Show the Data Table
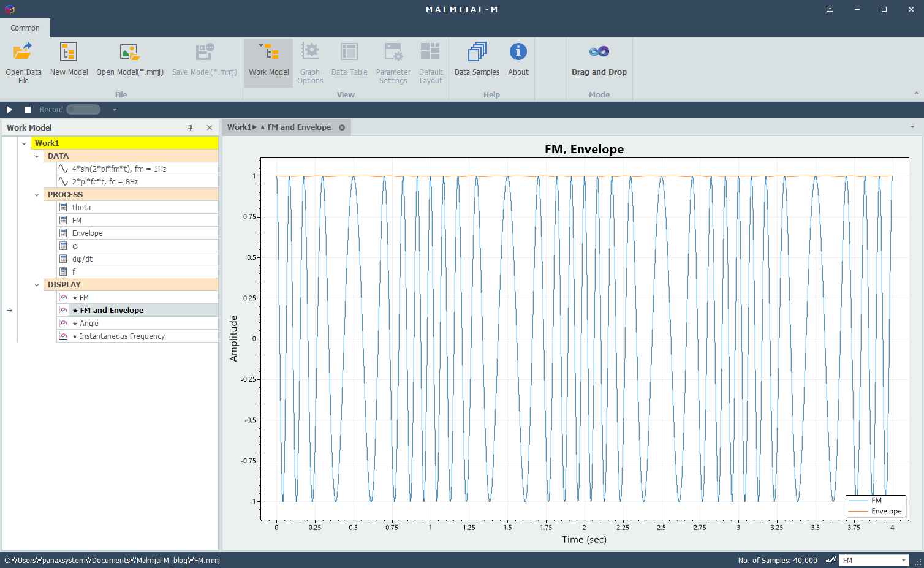 [349, 59]
